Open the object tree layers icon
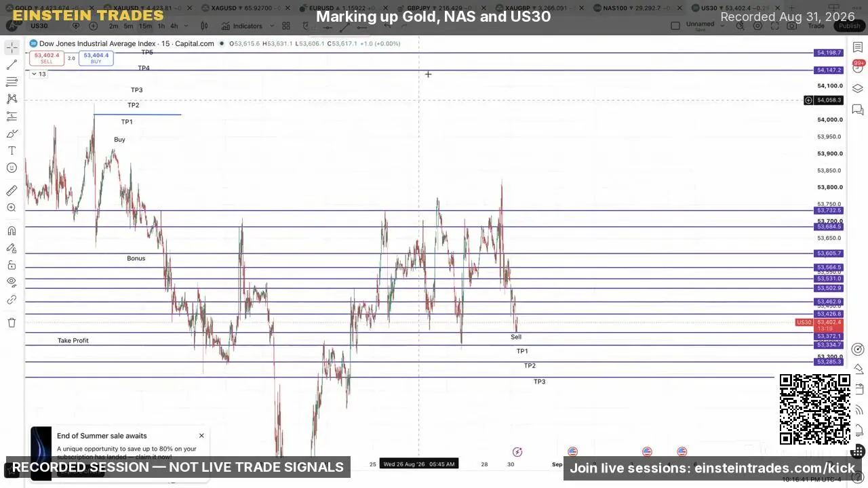The width and height of the screenshot is (868, 488). [x=858, y=88]
